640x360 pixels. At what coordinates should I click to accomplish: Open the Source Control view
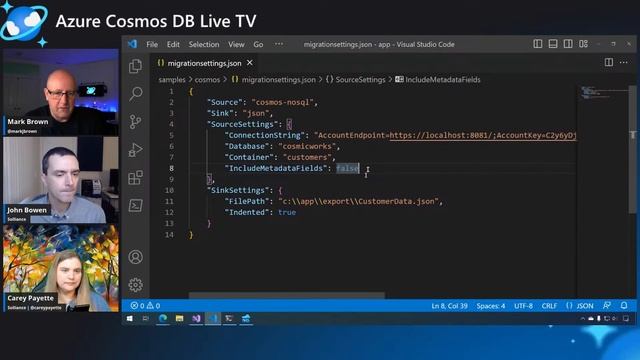[x=136, y=122]
